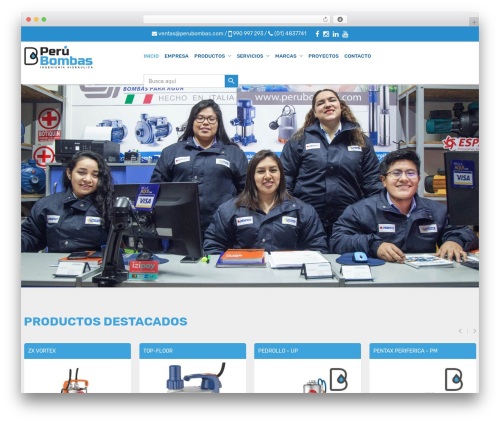Image resolution: width=500 pixels, height=423 pixels.
Task: Open the Pedrollo – UP product header
Action: point(307,351)
